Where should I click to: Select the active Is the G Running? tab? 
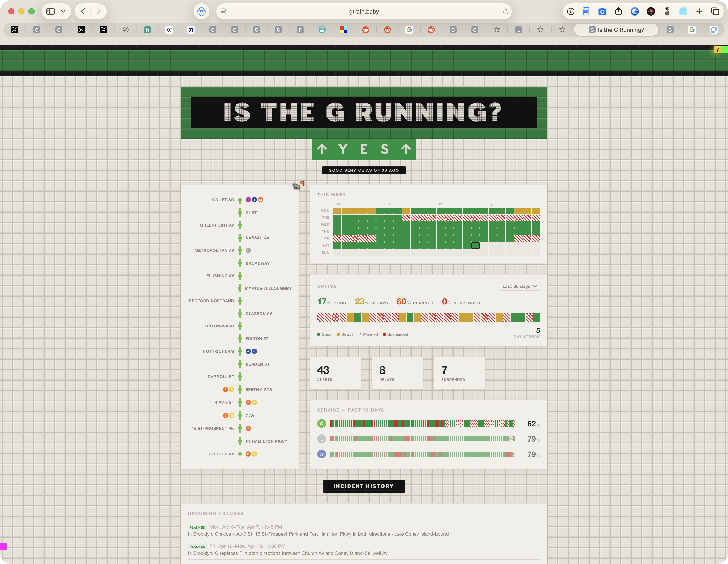(x=616, y=30)
